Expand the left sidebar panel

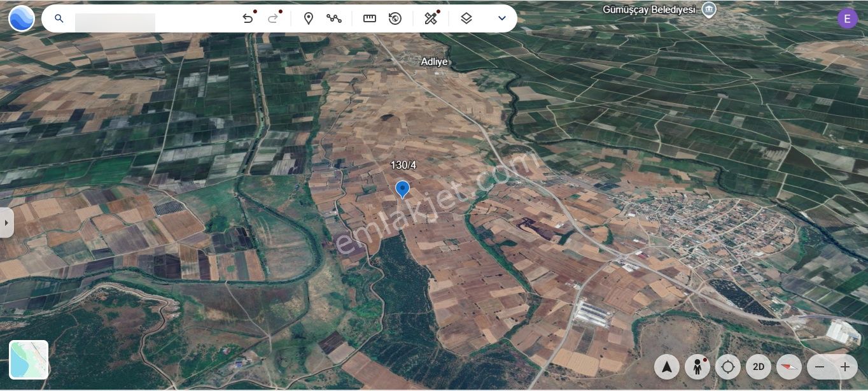pos(6,223)
